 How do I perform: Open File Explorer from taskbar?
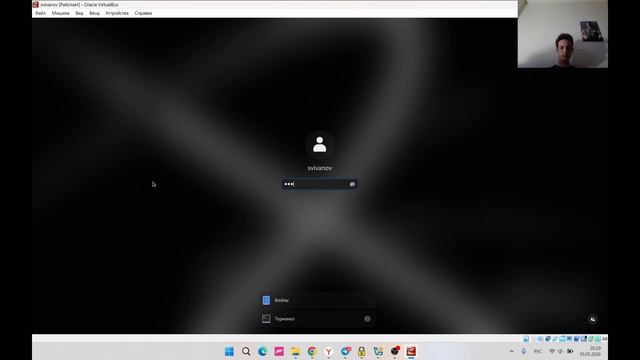pos(296,351)
